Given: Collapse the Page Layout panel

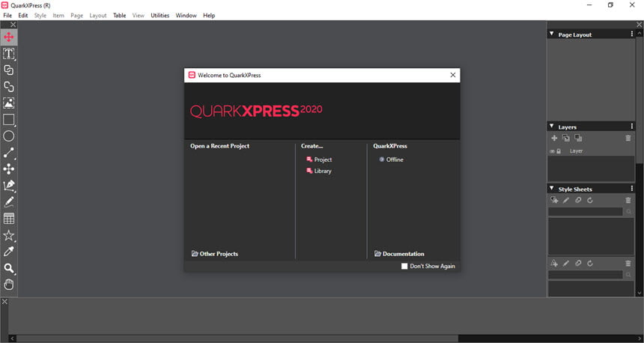Looking at the screenshot, I should coord(552,34).
